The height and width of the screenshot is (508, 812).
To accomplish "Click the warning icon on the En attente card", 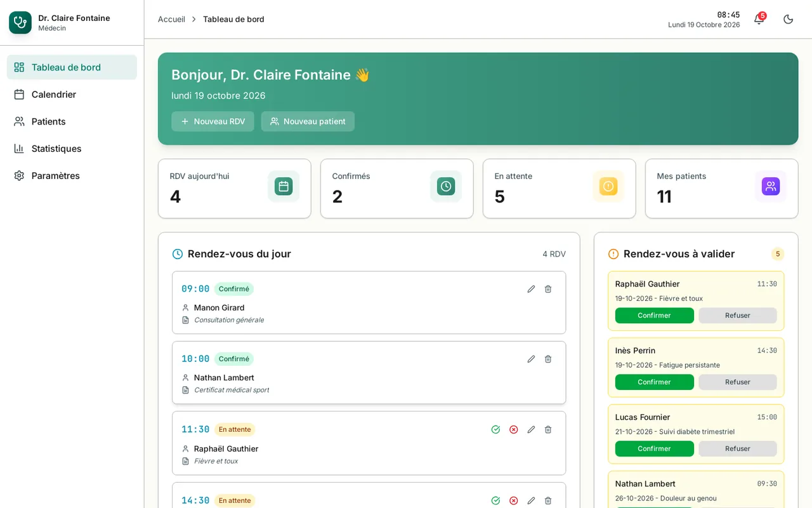I will click(x=608, y=186).
